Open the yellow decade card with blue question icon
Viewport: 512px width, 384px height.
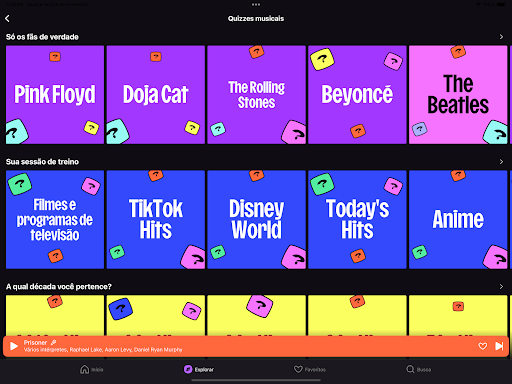click(x=156, y=315)
